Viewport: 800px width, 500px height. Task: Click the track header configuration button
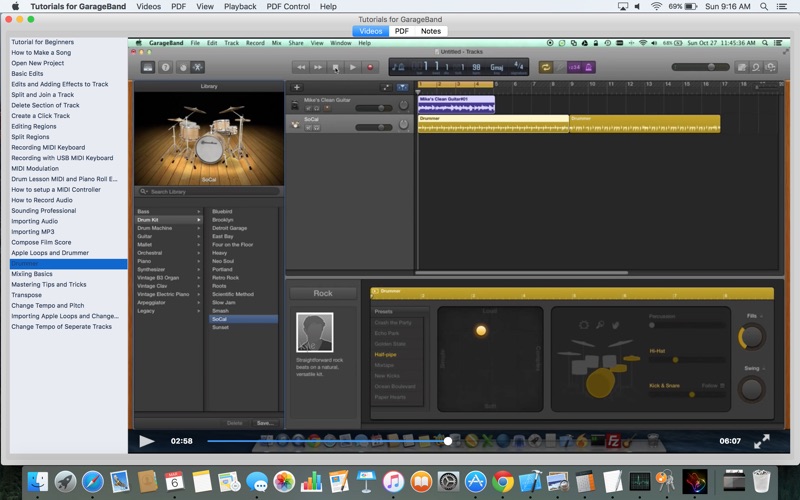(x=386, y=87)
